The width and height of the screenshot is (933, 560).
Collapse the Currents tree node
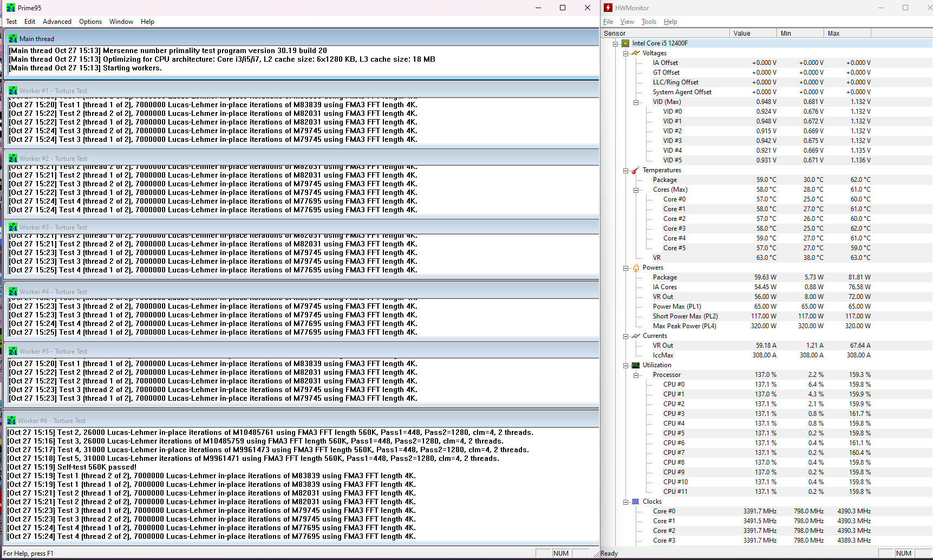625,336
